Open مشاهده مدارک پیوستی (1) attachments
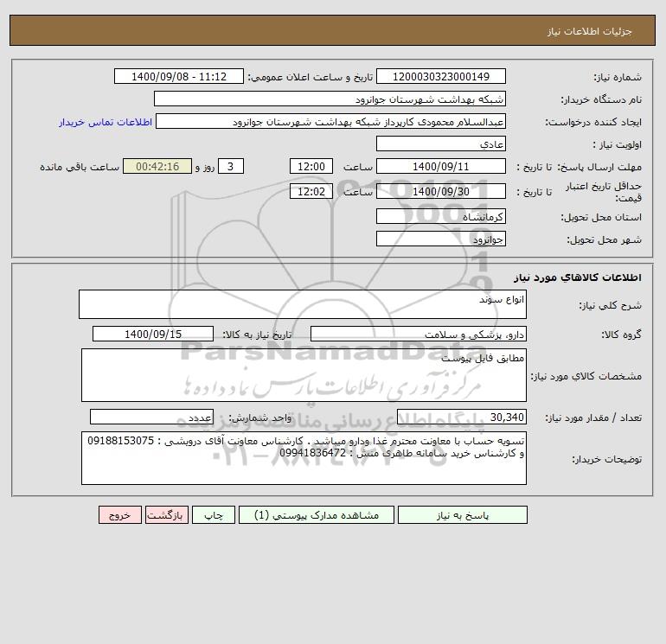 point(317,515)
